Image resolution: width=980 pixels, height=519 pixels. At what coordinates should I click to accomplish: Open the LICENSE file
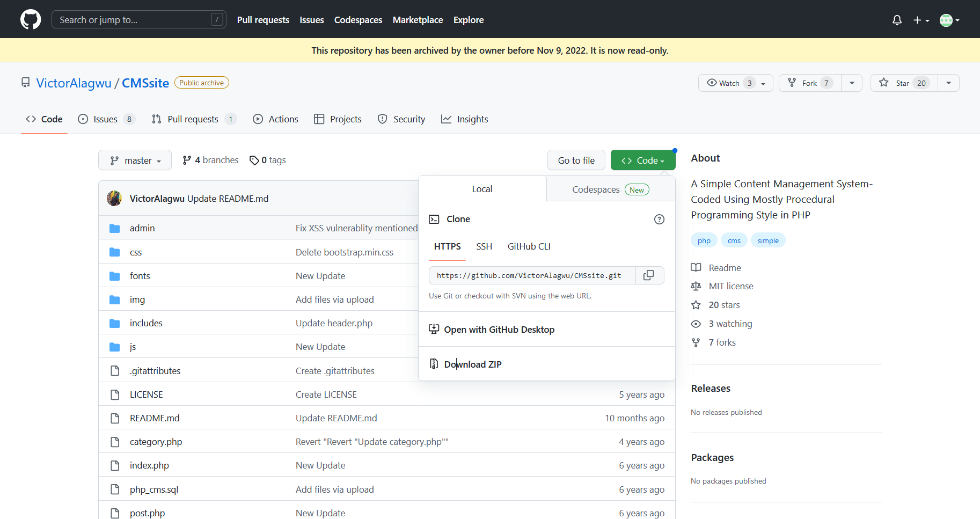pos(146,394)
